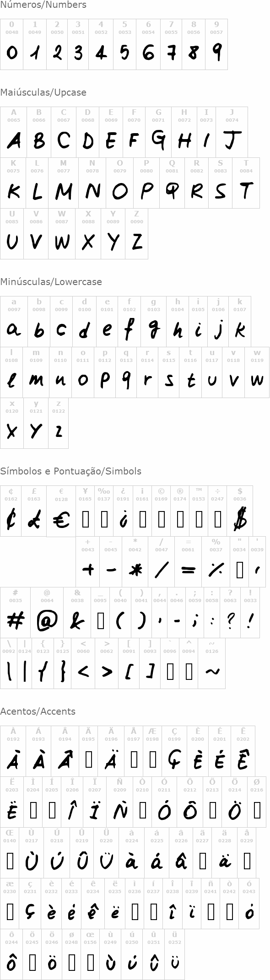The width and height of the screenshot is (270, 980).
Task: Click the Minúsculas/Lowercase heading
Action: point(51,282)
